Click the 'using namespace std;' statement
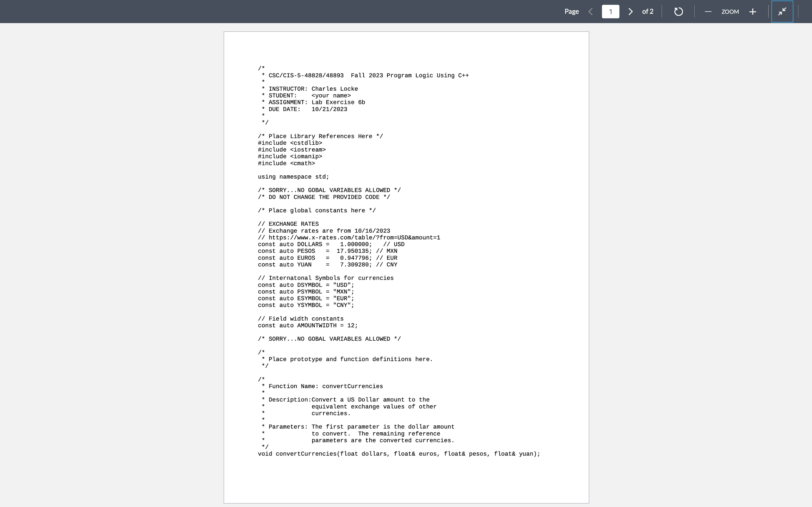The image size is (812, 507). 293,176
